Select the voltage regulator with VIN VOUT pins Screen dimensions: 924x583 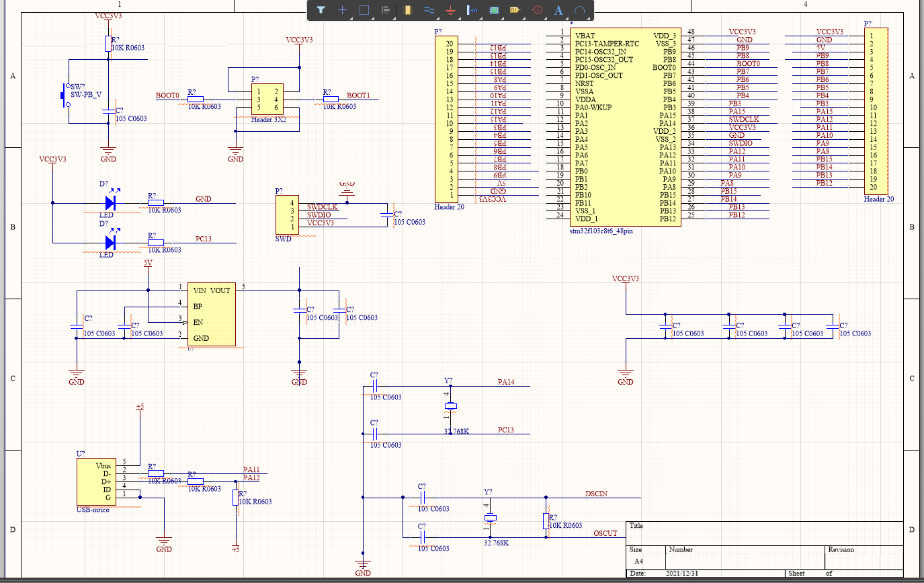[x=211, y=314]
